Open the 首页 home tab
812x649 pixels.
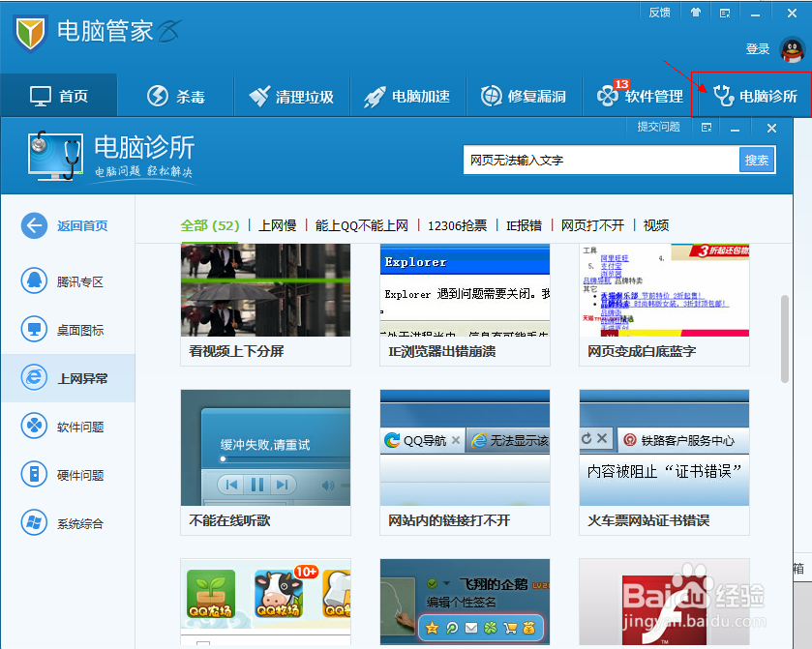[x=58, y=96]
